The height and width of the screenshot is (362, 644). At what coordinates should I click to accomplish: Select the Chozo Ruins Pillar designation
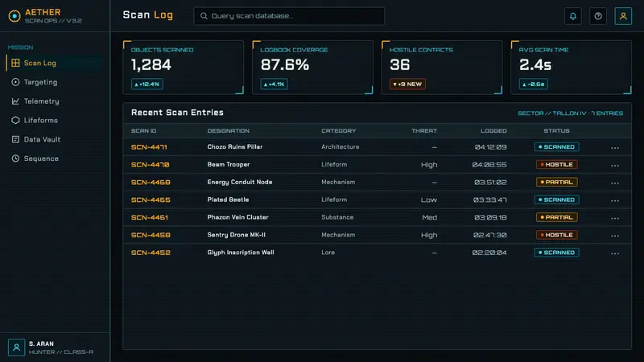click(x=235, y=147)
